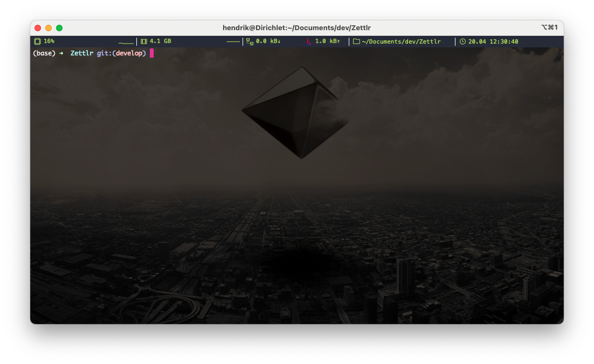Viewport: 594px width, 364px height.
Task: Click the memory RAM icon
Action: pos(143,41)
